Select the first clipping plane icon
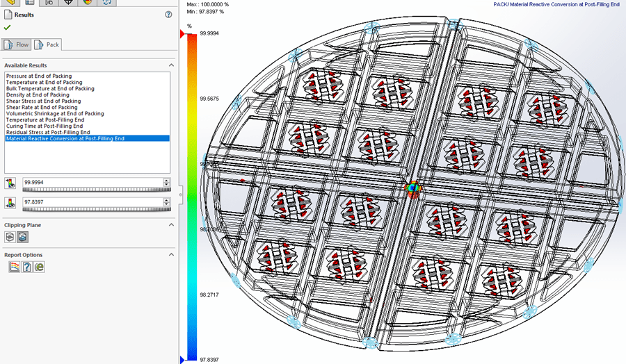Image resolution: width=626 pixels, height=364 pixels. point(10,237)
